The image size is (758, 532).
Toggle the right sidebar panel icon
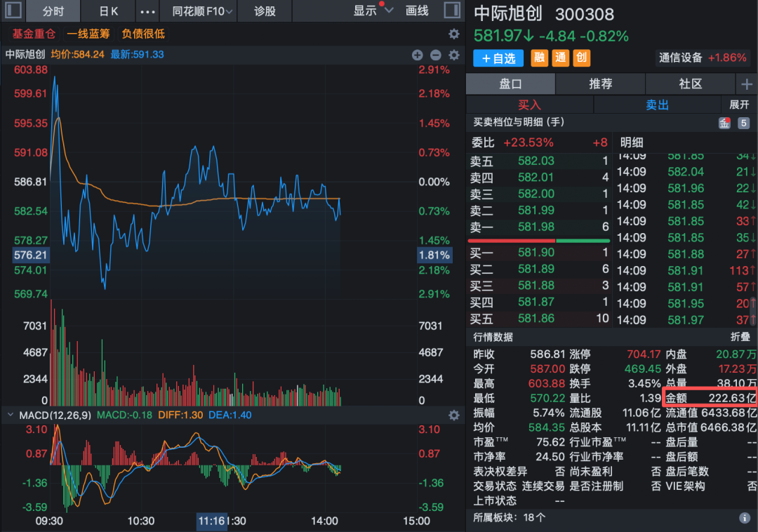pos(451,11)
